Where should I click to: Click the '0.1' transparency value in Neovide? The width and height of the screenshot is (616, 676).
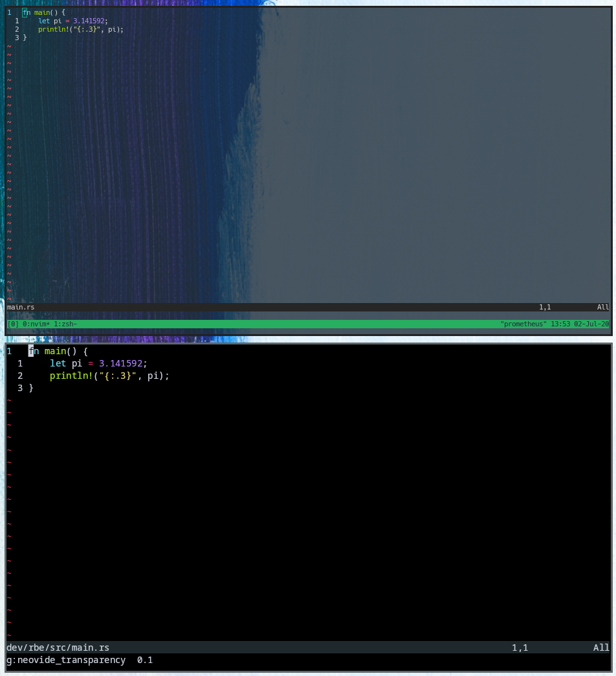coord(145,660)
